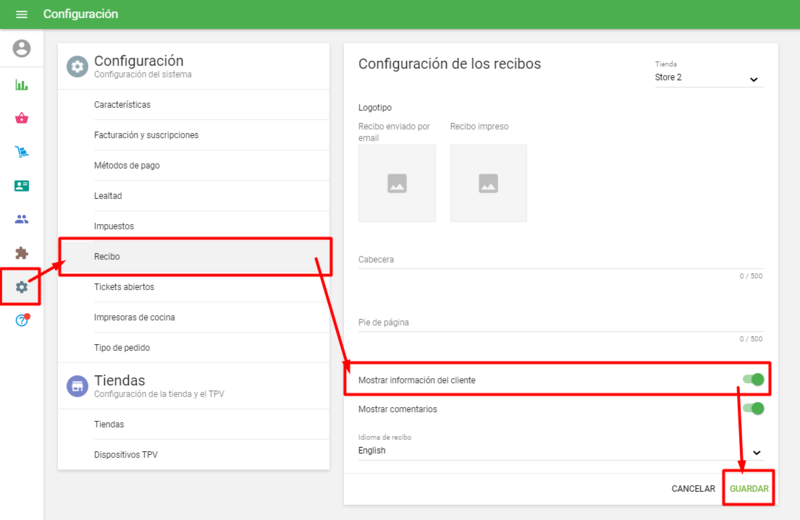Open the customers people icon
Image resolution: width=800 pixels, height=520 pixels.
pos(21,219)
